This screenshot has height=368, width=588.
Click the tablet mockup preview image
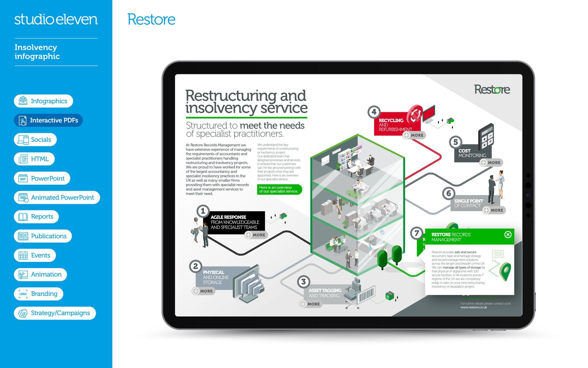click(349, 195)
